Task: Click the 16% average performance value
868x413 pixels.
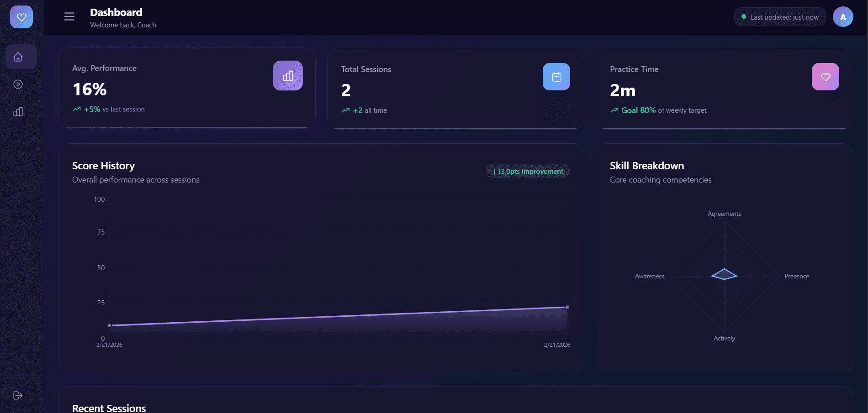Action: click(x=90, y=89)
